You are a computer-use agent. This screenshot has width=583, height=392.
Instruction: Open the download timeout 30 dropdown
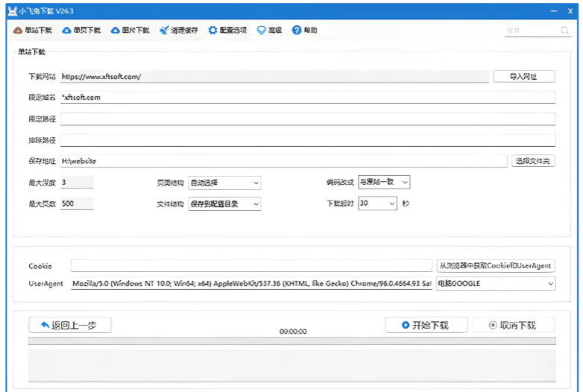tap(391, 203)
